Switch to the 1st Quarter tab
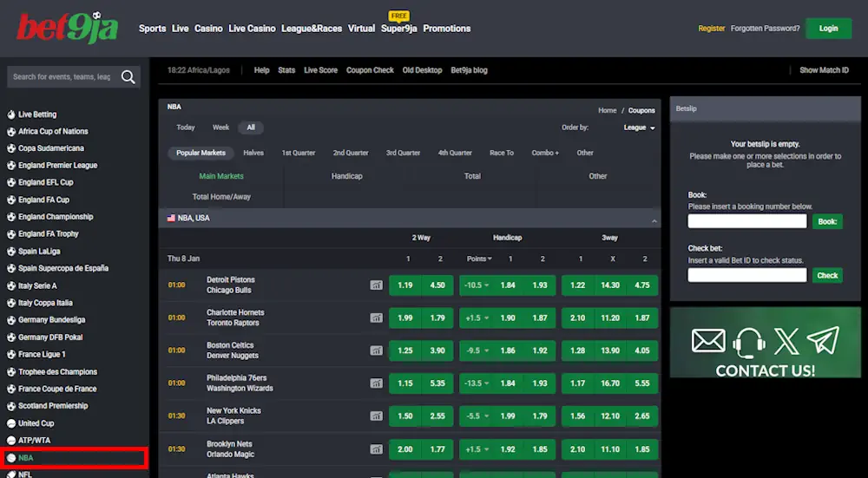Screen dimensions: 868x478 (299, 154)
